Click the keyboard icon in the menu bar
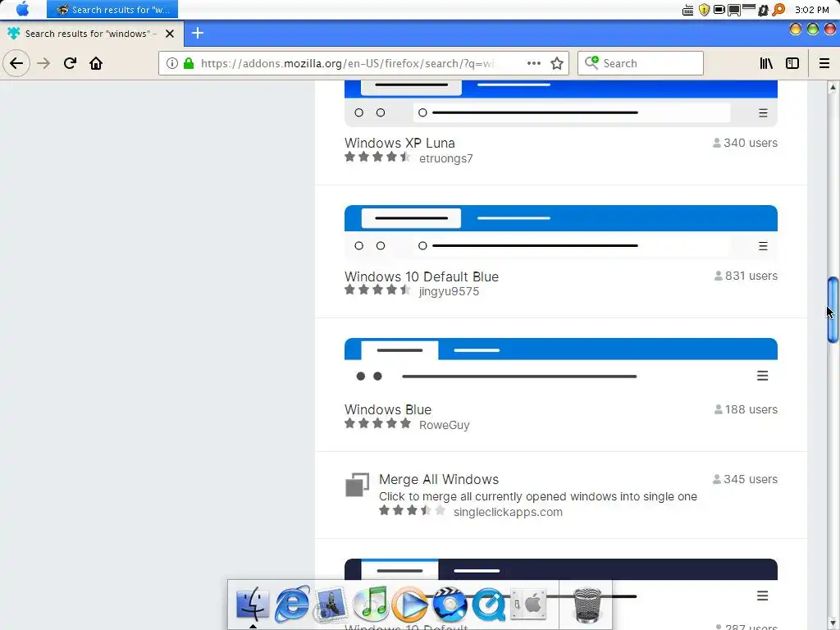The image size is (840, 630). 688,10
